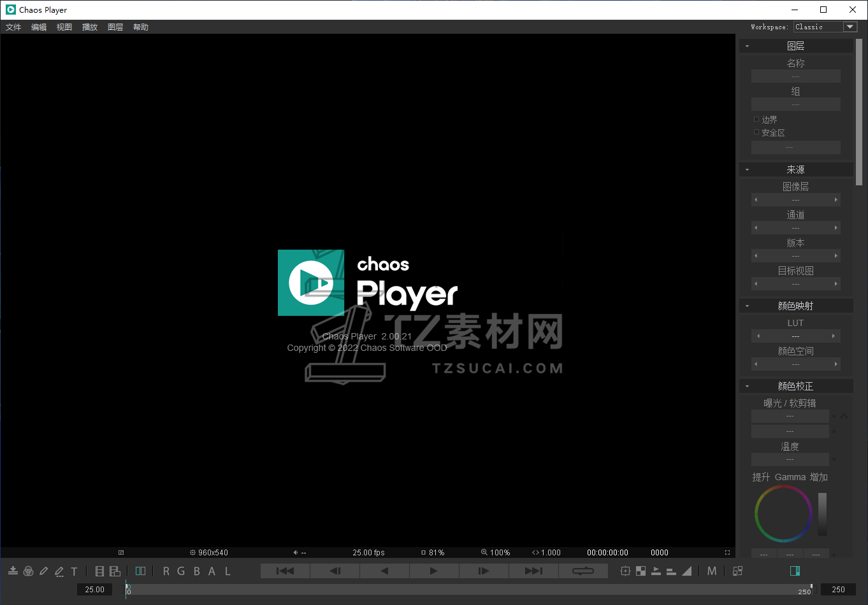Collapse the 颜色校正 panel section
The width and height of the screenshot is (868, 605).
click(x=747, y=387)
